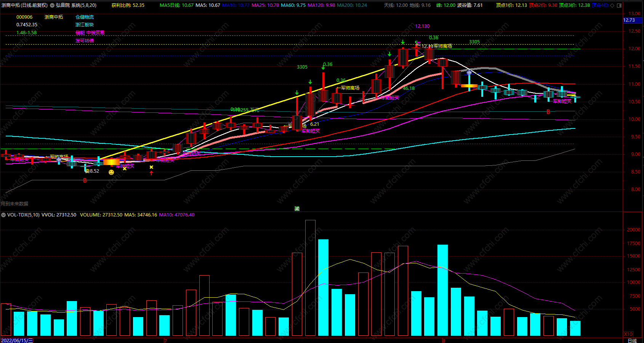The width and height of the screenshot is (644, 343).
Task: Click the yellow smiley face marker
Action: (x=111, y=172)
